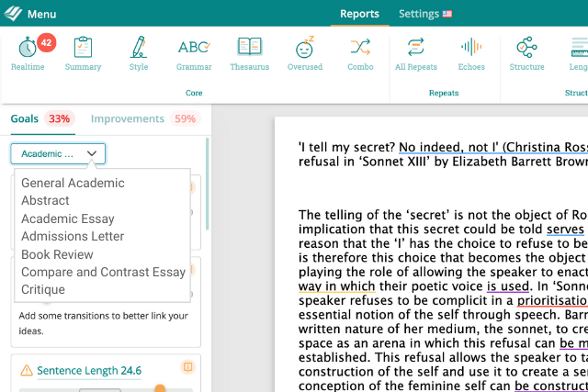Click the Sentence Length warning icon
The width and height of the screenshot is (588, 392).
pos(27,371)
